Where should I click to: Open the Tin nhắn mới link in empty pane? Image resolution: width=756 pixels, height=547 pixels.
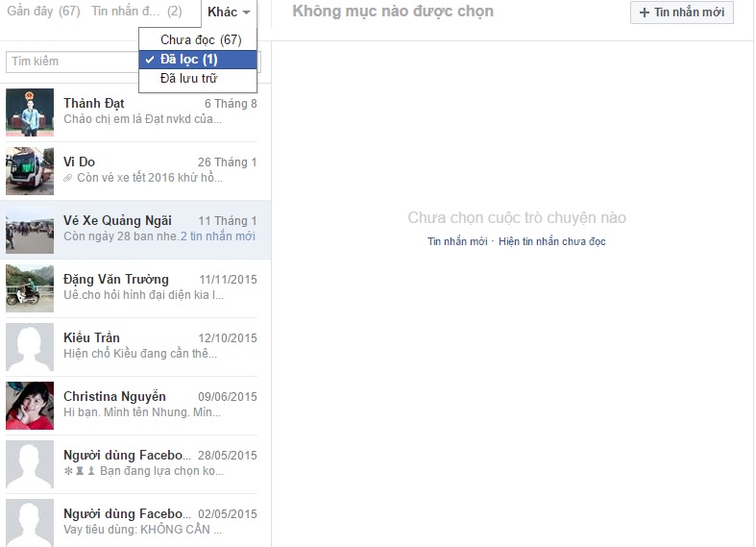point(457,241)
